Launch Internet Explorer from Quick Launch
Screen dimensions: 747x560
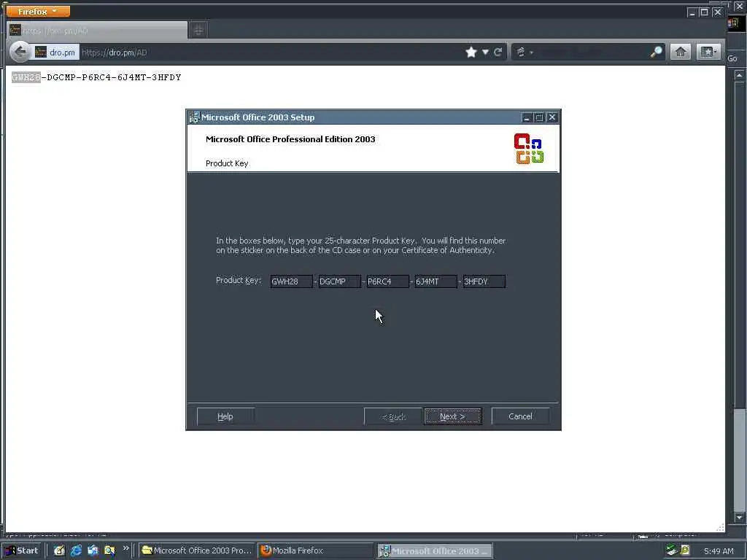tap(76, 551)
